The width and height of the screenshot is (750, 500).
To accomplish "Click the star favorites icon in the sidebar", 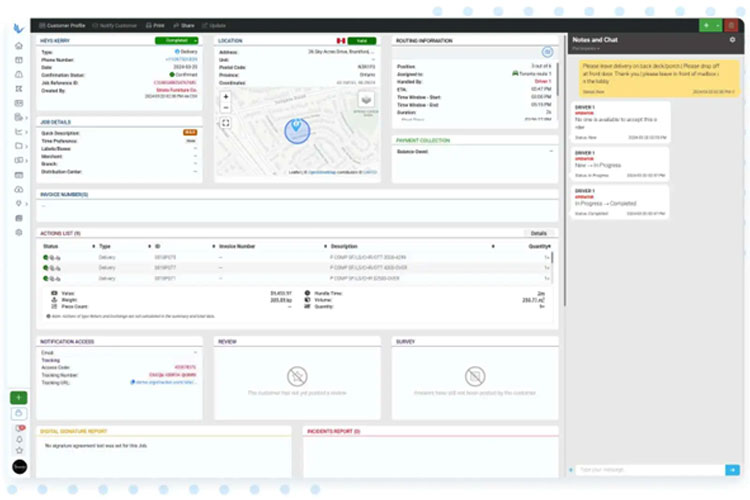I will click(x=19, y=450).
